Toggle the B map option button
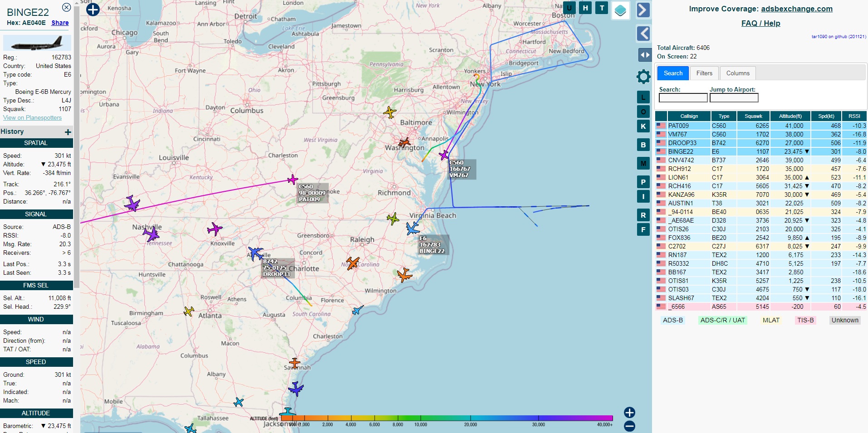 [643, 145]
